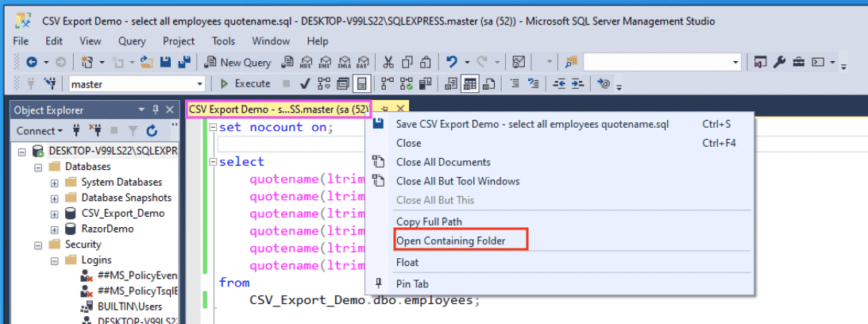Click the Cut scissors icon

pyautogui.click(x=388, y=62)
